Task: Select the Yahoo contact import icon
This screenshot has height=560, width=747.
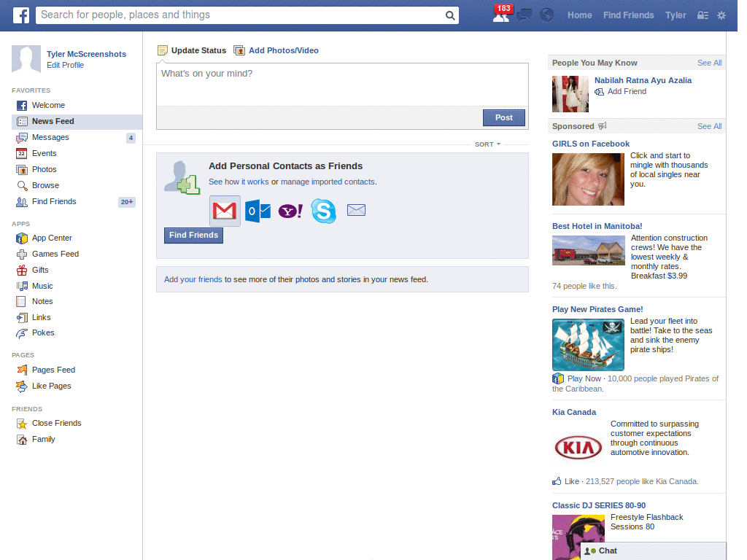Action: [x=290, y=211]
